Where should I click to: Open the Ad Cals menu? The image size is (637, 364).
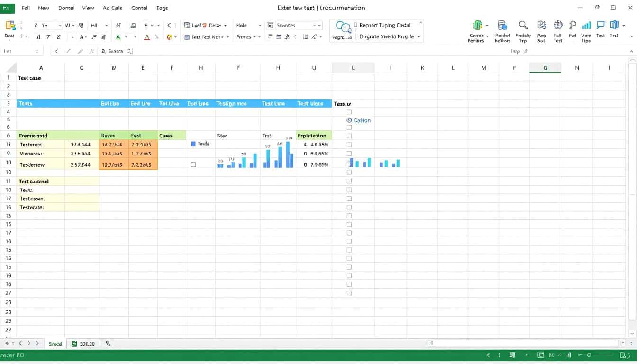click(112, 8)
